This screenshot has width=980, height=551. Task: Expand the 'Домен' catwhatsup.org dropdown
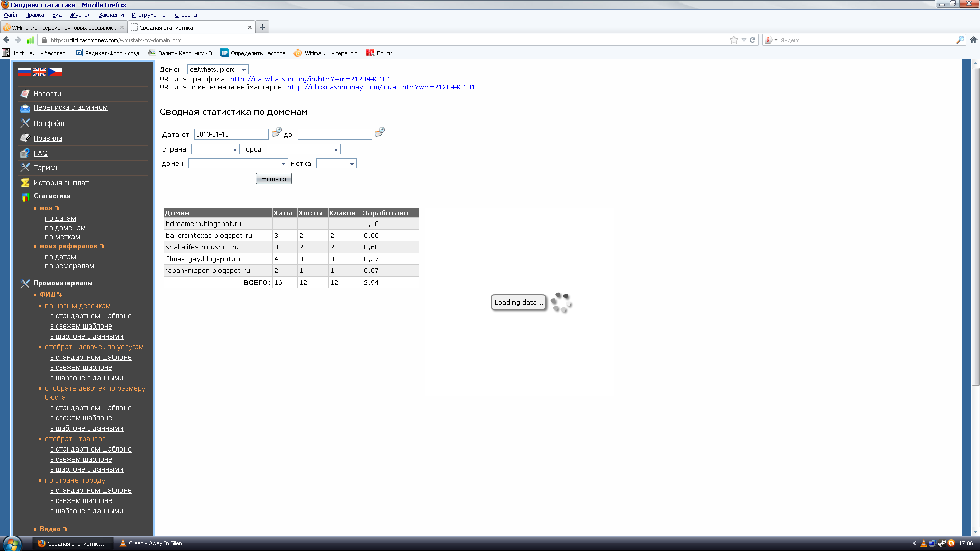(x=217, y=70)
